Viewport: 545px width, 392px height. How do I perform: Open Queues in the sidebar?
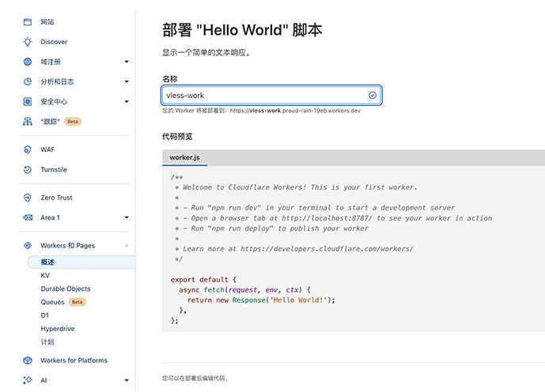pos(52,302)
